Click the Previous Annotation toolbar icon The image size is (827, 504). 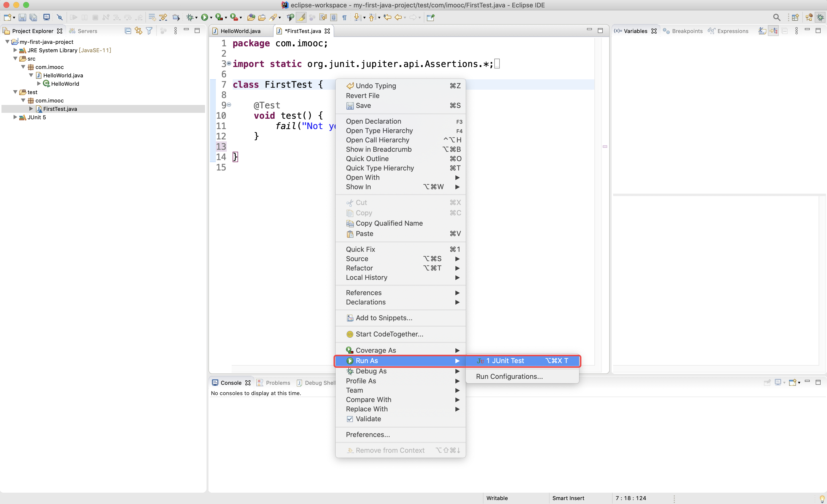pyautogui.click(x=372, y=17)
